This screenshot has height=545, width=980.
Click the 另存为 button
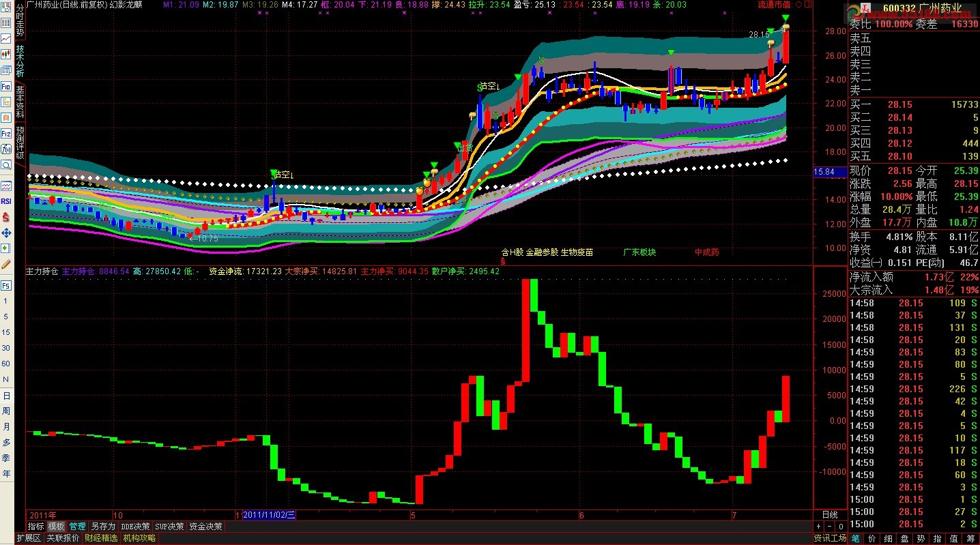tap(103, 527)
